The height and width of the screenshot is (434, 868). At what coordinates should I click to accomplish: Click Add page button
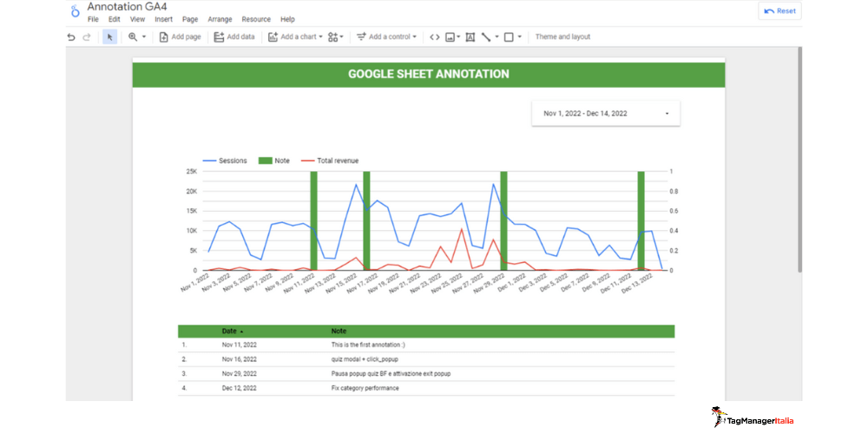click(x=180, y=37)
